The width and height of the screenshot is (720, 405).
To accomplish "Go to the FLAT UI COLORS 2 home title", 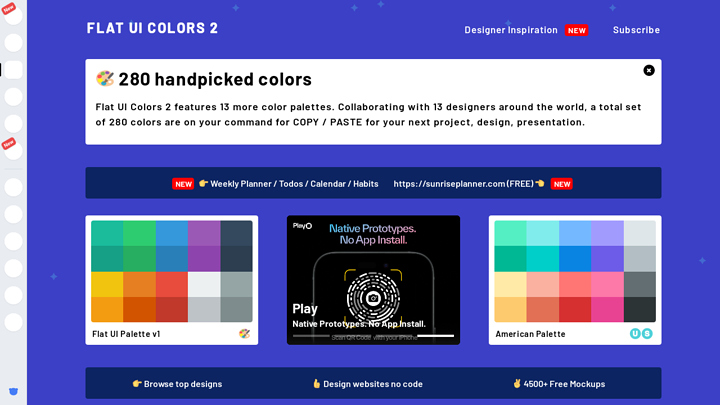I will pyautogui.click(x=152, y=28).
